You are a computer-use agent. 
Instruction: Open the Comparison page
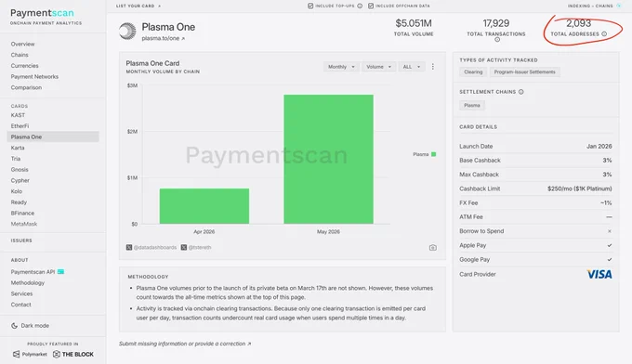(x=26, y=87)
